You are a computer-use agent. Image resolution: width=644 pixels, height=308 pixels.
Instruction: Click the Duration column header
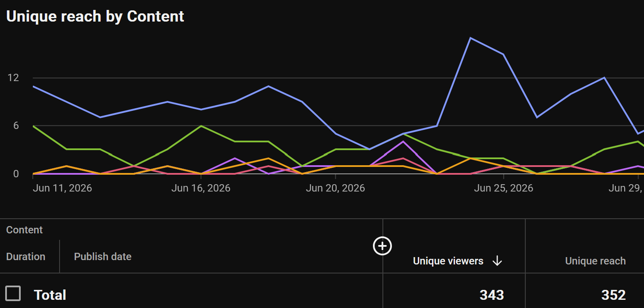pos(25,257)
